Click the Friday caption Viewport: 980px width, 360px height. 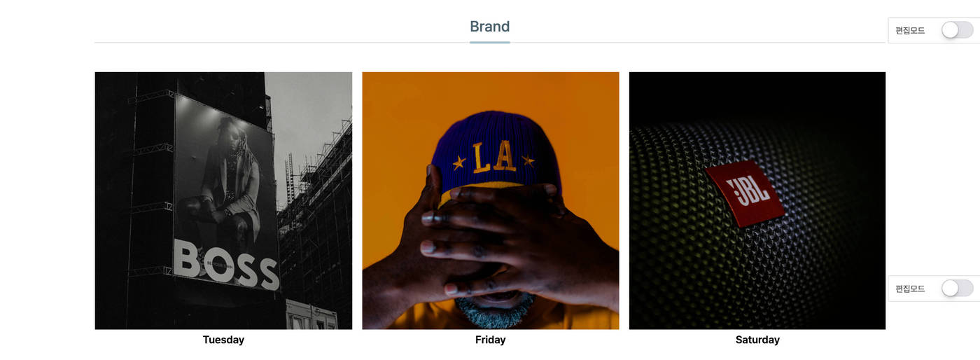click(x=490, y=340)
